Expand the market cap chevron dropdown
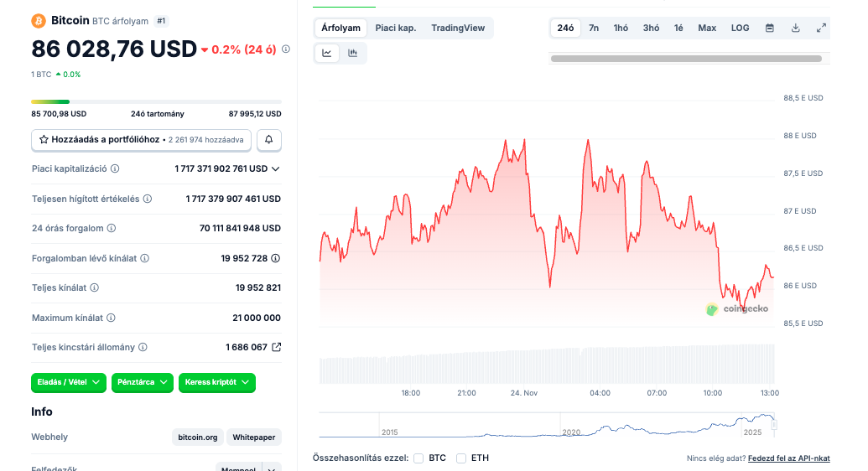 (276, 168)
